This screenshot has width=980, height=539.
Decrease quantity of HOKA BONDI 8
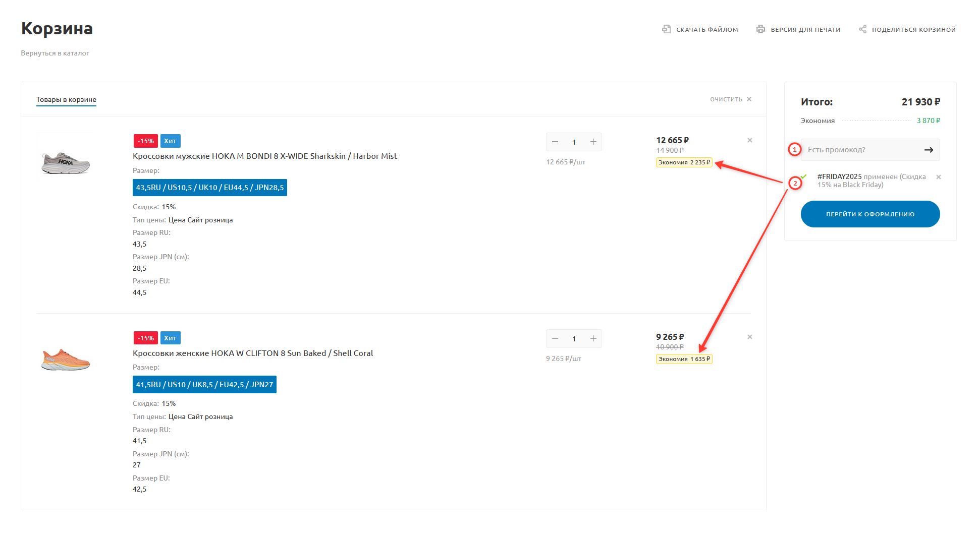pyautogui.click(x=555, y=142)
